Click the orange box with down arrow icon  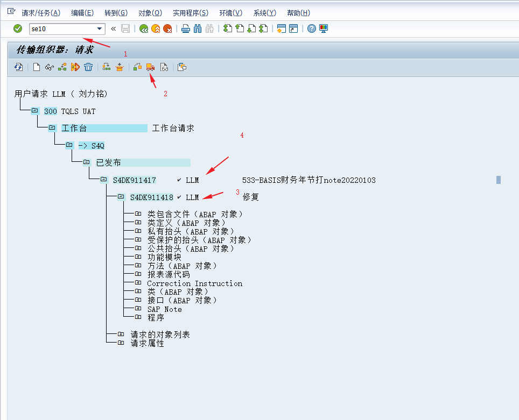coord(120,67)
